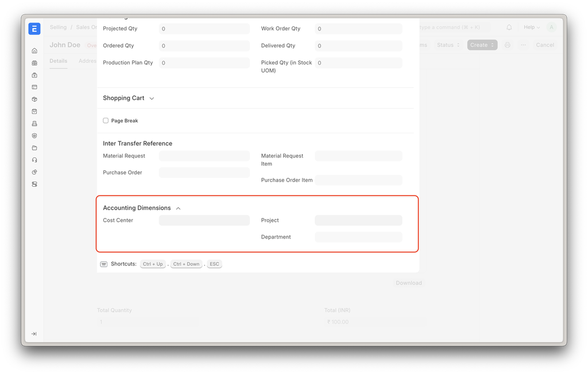Open the Home workspace icon in sidebar
The height and width of the screenshot is (374, 588).
34,51
